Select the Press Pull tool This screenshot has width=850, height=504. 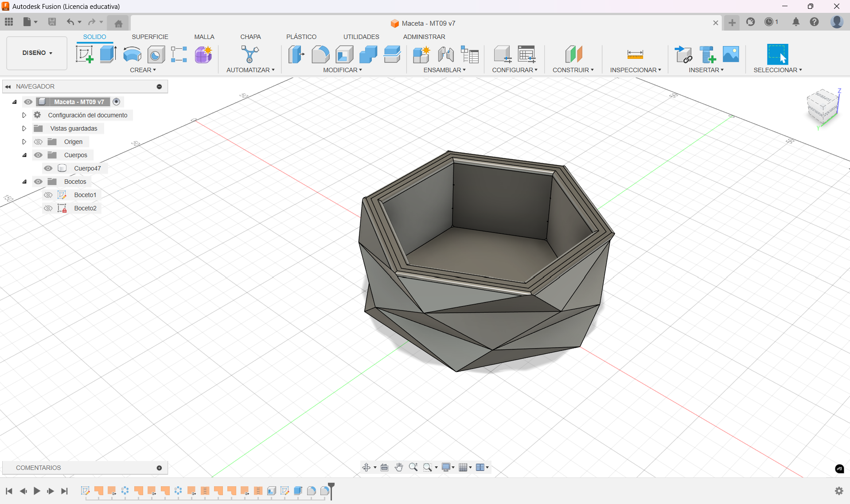(296, 54)
